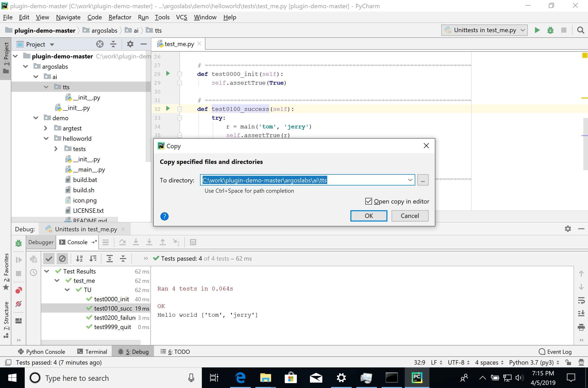The width and height of the screenshot is (588, 388).
Task: Open the Terminal tool window tab
Action: point(92,351)
